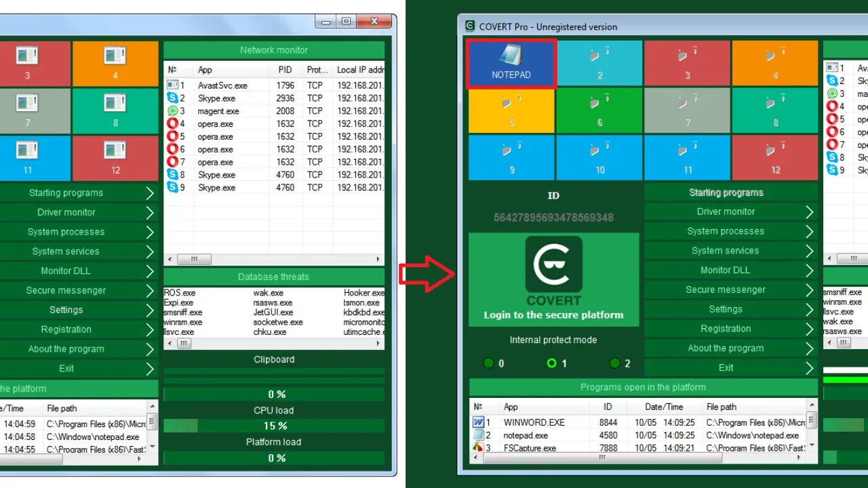Viewport: 868px width, 488px height.
Task: Open Driver monitor in COVERT Pro window
Action: (x=731, y=211)
